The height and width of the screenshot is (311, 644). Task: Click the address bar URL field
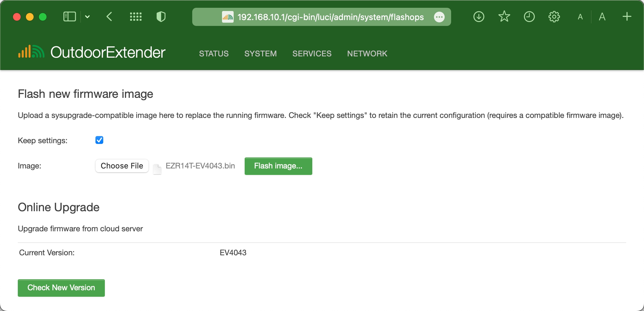pyautogui.click(x=330, y=17)
